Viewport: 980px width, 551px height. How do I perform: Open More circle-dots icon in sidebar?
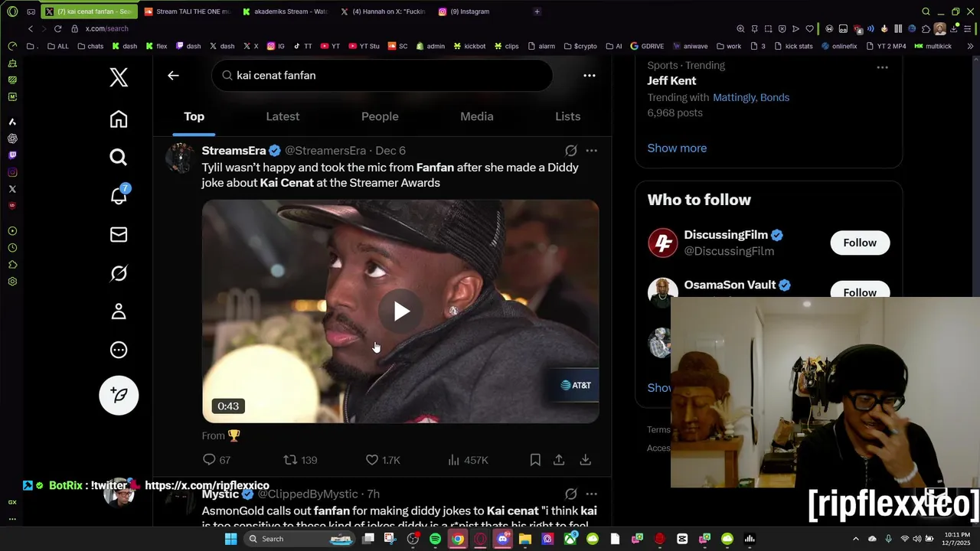click(119, 350)
